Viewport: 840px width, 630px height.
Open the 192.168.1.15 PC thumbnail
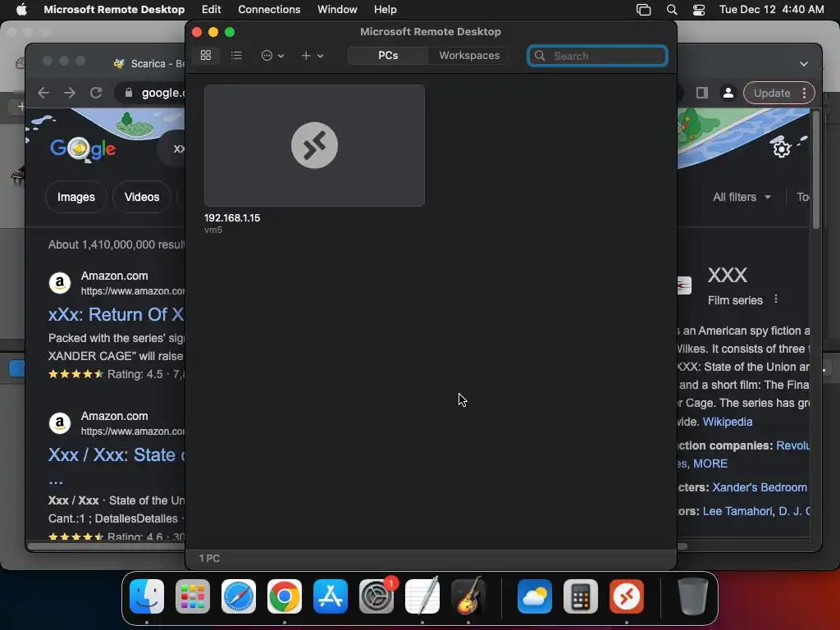(314, 145)
